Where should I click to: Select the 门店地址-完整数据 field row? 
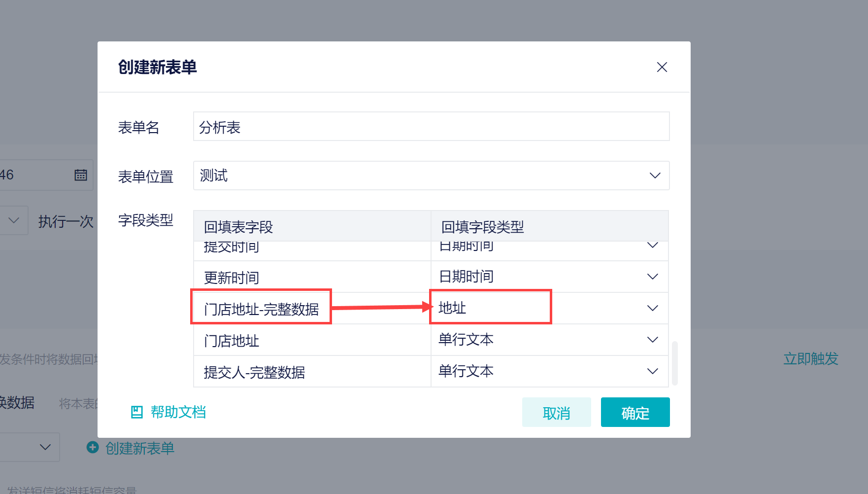261,309
